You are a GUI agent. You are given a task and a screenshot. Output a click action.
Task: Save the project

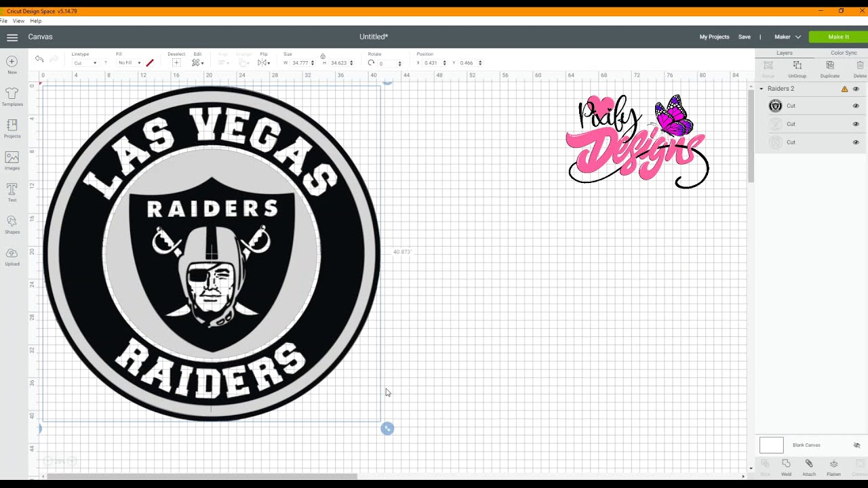(x=744, y=37)
